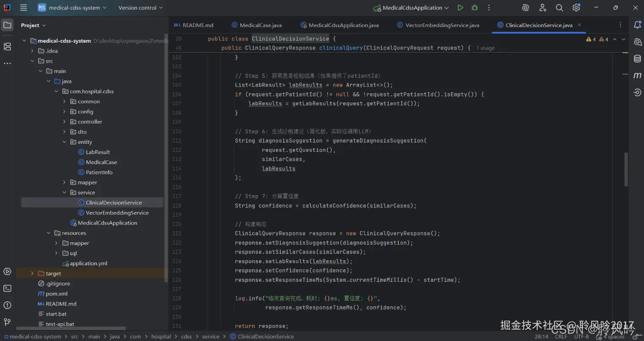Image resolution: width=644 pixels, height=341 pixels.
Task: Expand the sql resources folder
Action: [x=56, y=253]
